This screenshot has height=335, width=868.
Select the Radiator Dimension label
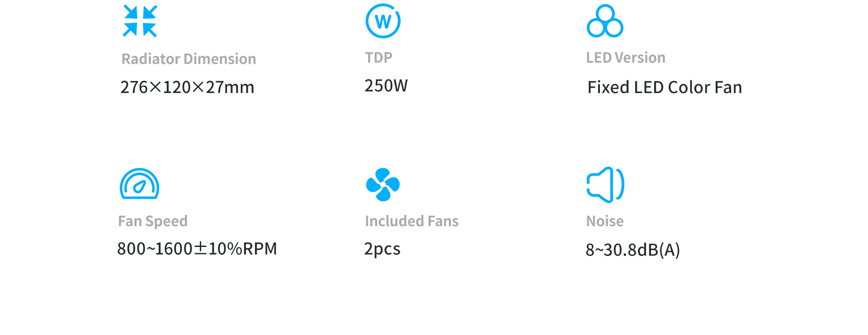click(189, 59)
